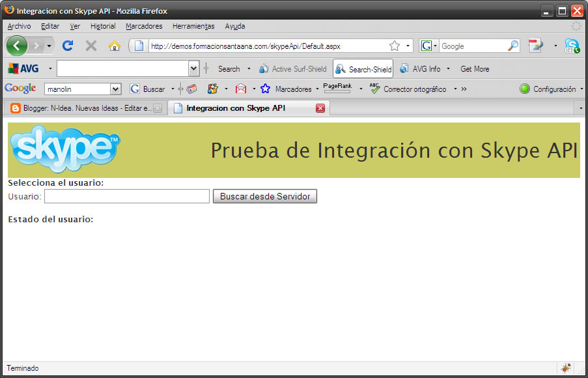
Task: Click the PageRank indicator
Action: pos(337,88)
